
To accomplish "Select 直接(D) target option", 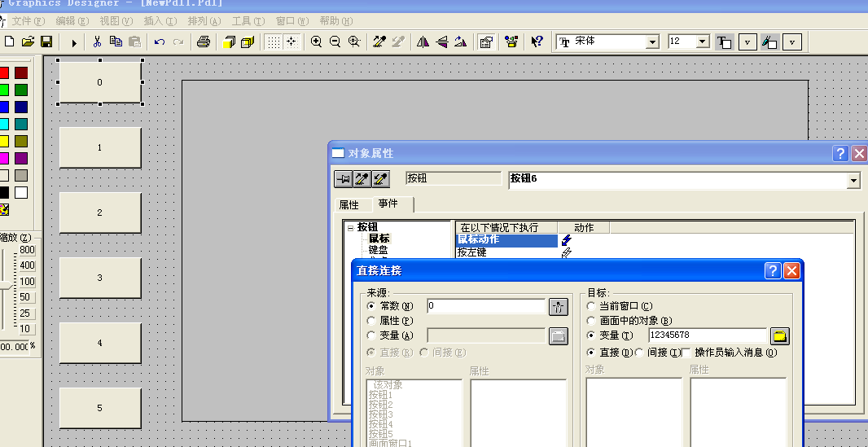I will click(x=590, y=352).
